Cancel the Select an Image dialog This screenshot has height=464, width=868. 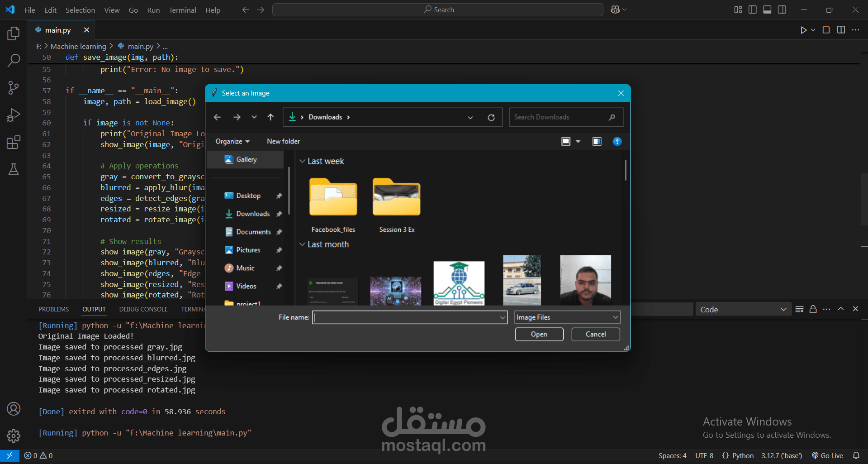595,334
